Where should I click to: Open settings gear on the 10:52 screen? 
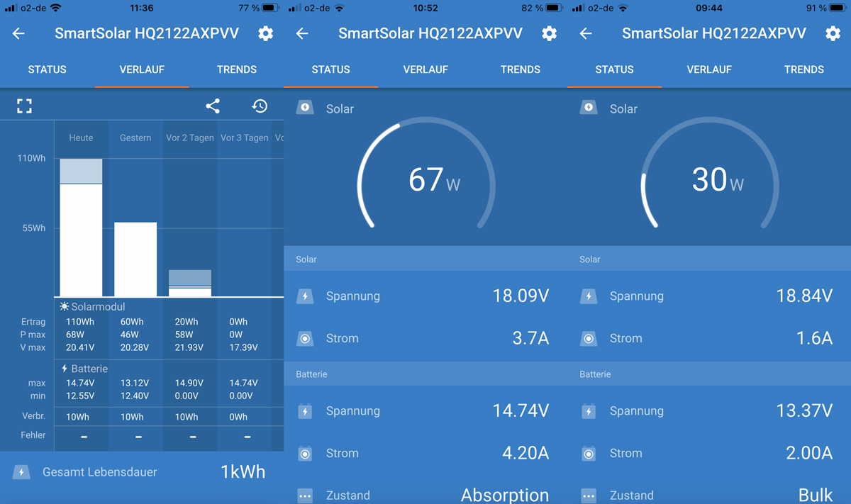click(x=549, y=33)
